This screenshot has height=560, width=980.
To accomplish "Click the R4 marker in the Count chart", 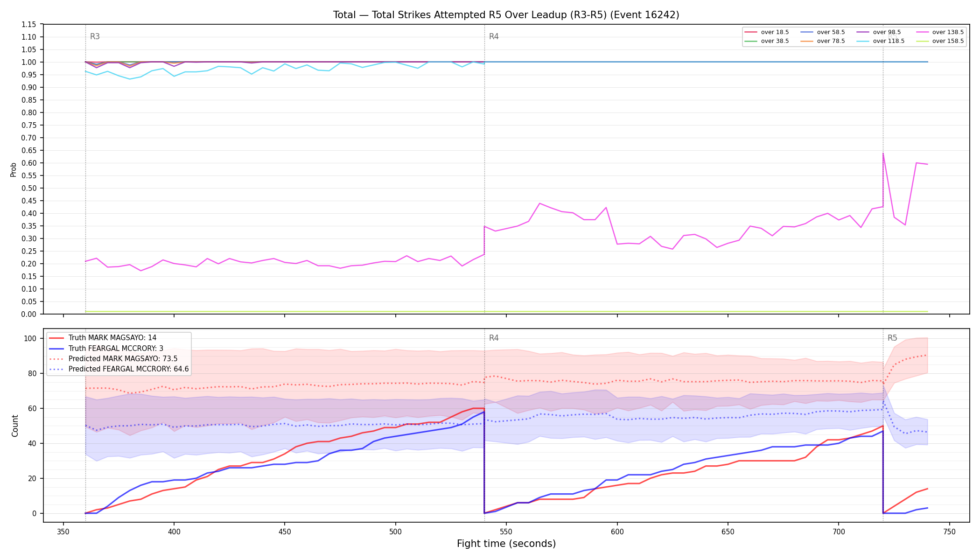I will (494, 338).
